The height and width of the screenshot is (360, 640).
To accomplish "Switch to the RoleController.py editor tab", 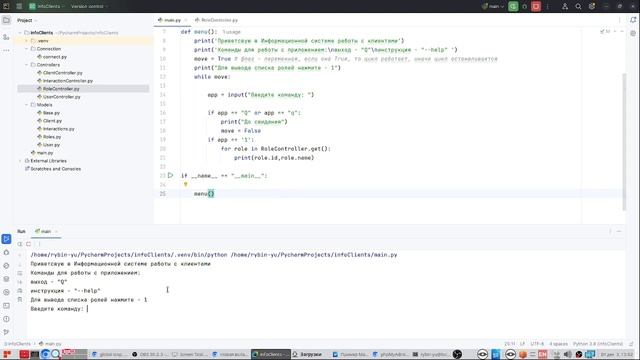I will (x=216, y=20).
